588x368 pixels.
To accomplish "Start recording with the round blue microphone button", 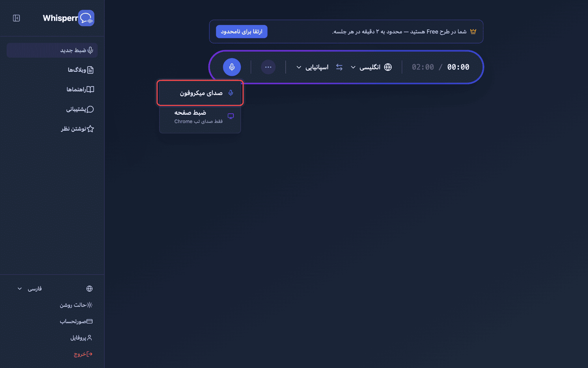I will [232, 67].
